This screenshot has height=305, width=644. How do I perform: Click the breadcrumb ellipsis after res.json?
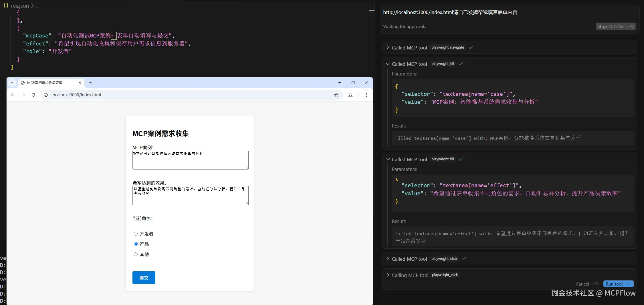pyautogui.click(x=37, y=6)
